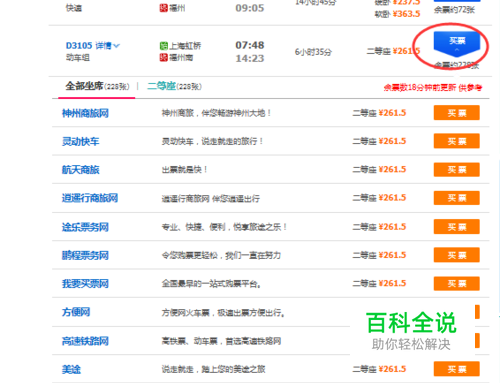Screen dimensions: 500x383
Task: Select 高铁票、动车票 slogan text
Action: coord(221,341)
